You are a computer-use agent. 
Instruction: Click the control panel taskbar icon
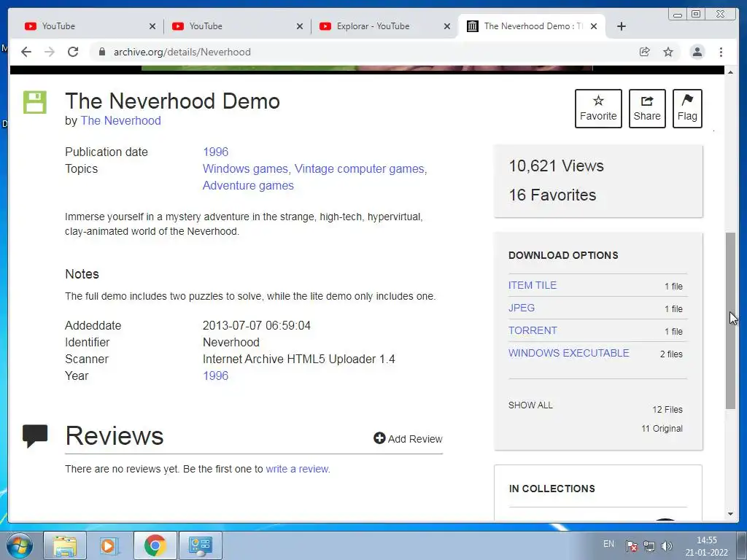click(x=200, y=545)
